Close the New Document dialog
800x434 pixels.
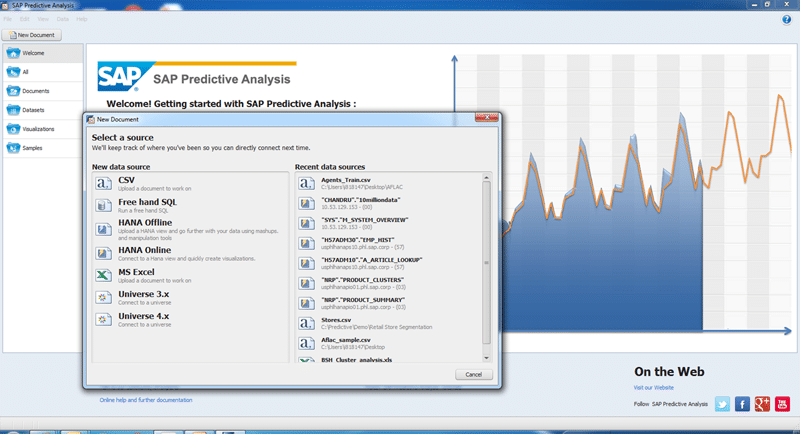pyautogui.click(x=487, y=118)
